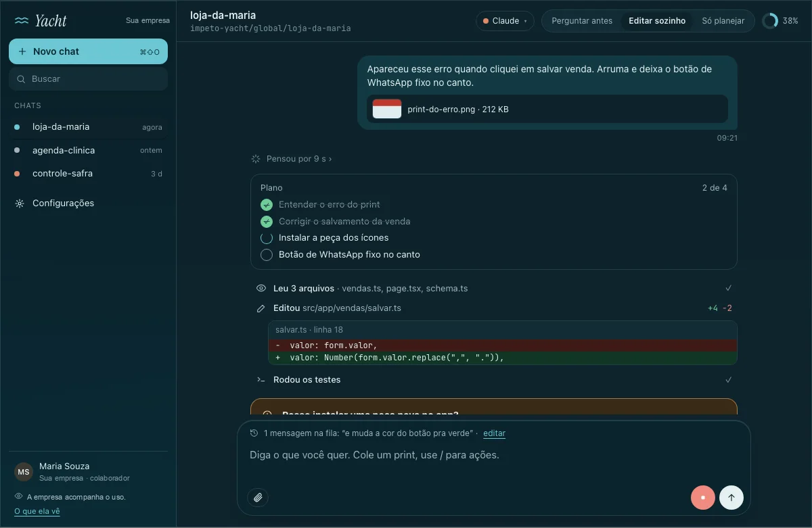Viewport: 812px width, 528px height.
Task: Toggle step Instalar a peça dos ícones
Action: (x=267, y=238)
